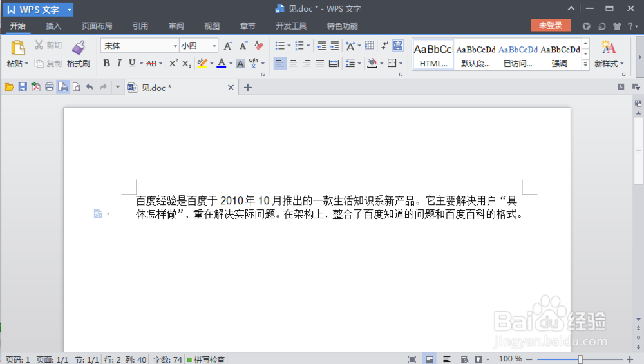Increase indent icon in ribbon
Screen dimensions: 644x364
(335, 45)
